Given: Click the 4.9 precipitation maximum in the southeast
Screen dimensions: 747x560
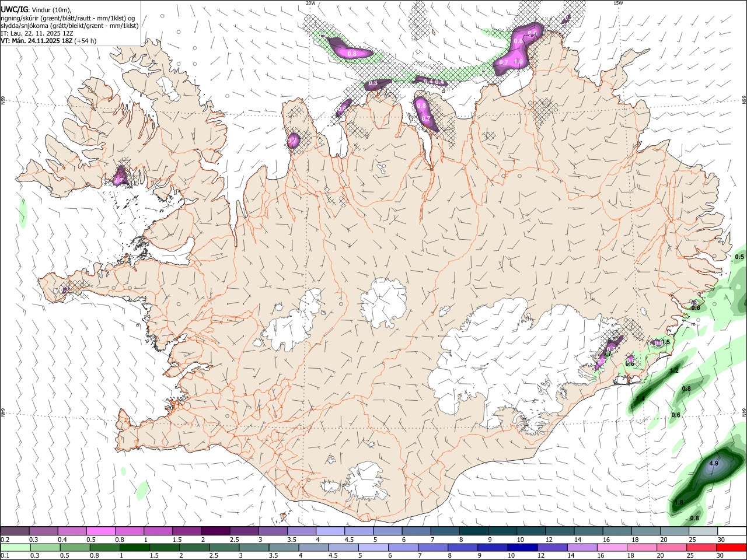Looking at the screenshot, I should click(713, 464).
